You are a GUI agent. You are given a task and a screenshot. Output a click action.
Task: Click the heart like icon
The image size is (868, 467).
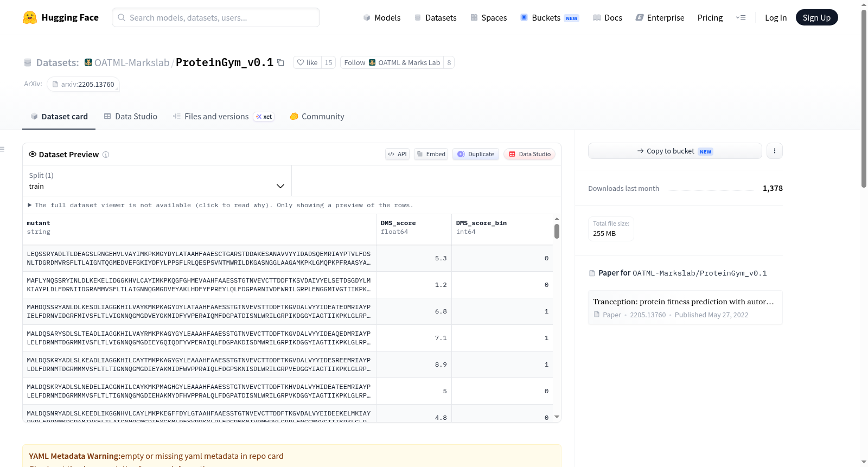301,62
